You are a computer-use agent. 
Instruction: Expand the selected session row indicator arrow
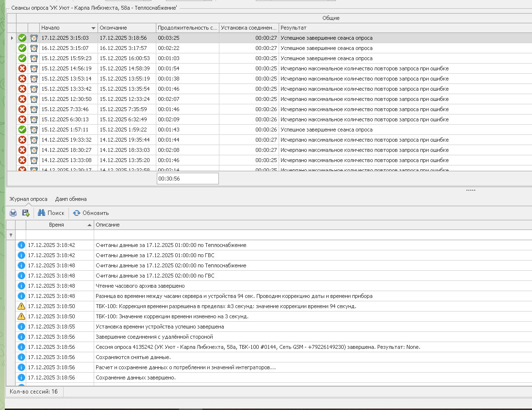[x=12, y=38]
